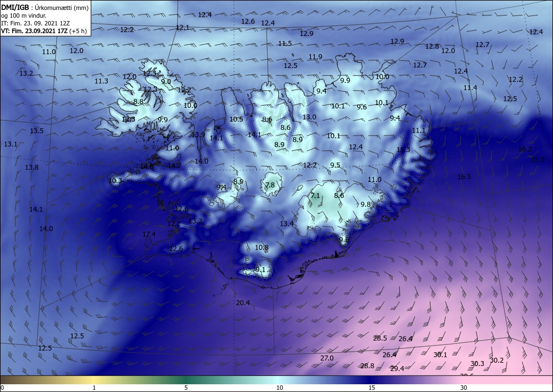Click the 11.3 value on the map
553x392 pixels.
tap(102, 81)
